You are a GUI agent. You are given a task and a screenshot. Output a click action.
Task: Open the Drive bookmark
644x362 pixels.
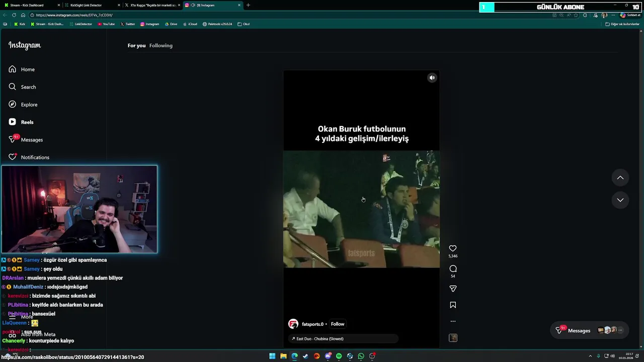171,24
